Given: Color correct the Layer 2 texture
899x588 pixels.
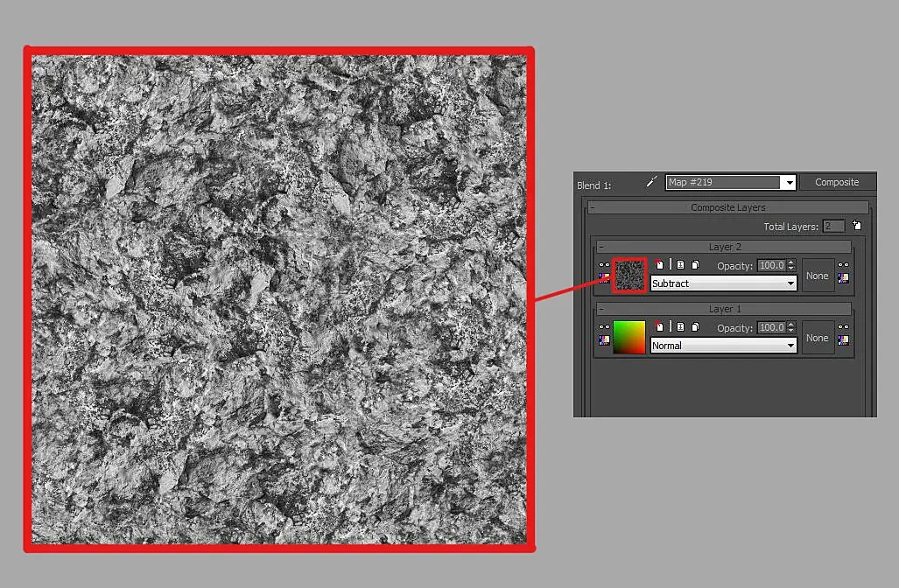Looking at the screenshot, I should coord(604,278).
